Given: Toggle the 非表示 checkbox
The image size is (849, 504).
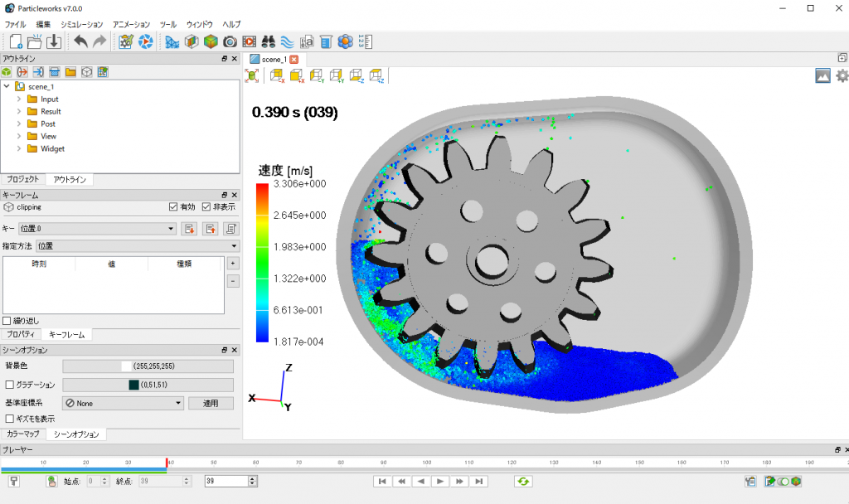Looking at the screenshot, I should click(x=206, y=206).
